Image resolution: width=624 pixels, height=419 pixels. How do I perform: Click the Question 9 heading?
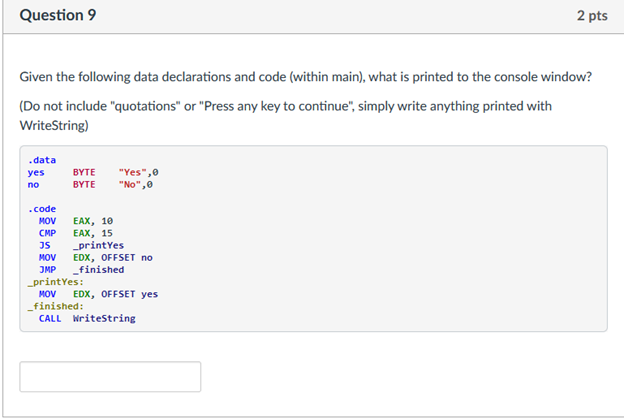(x=55, y=17)
